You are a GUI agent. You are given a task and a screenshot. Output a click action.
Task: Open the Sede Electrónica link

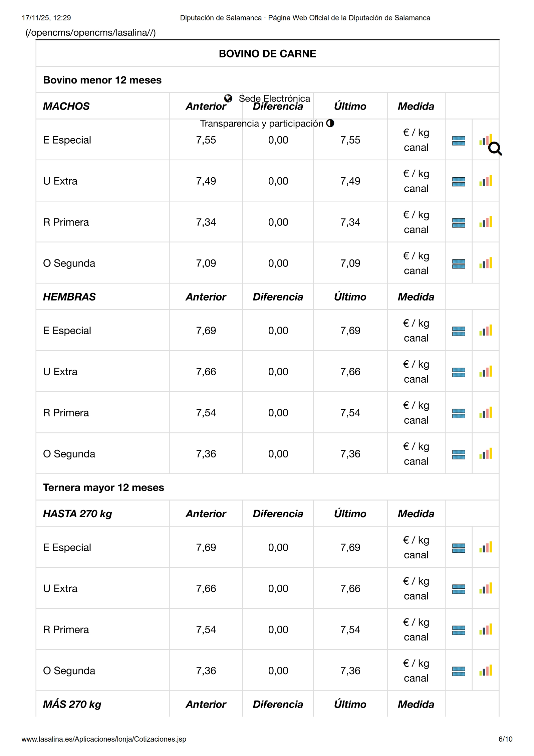274,98
